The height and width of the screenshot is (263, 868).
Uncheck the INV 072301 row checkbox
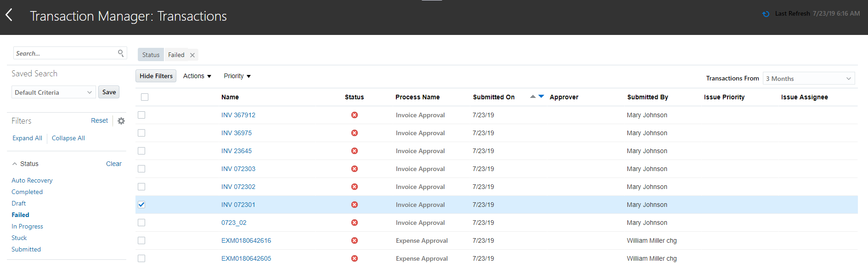pyautogui.click(x=141, y=205)
